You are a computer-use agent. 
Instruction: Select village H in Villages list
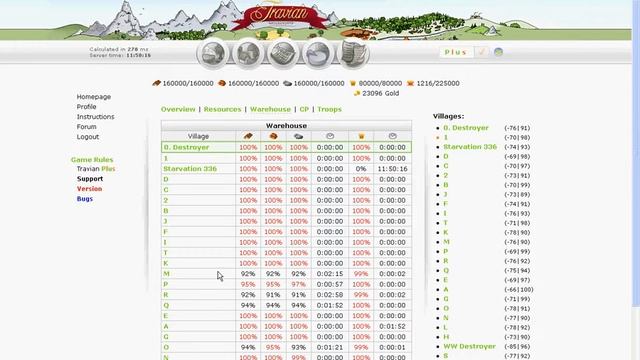(446, 337)
